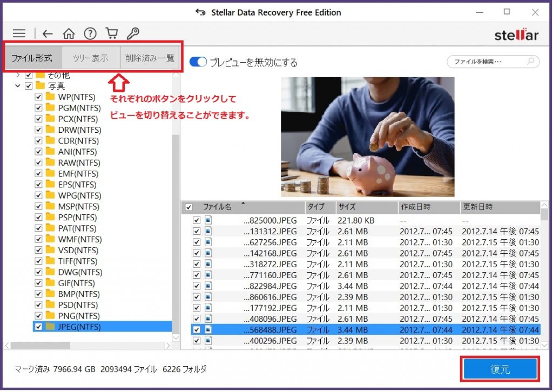553x392 pixels.
Task: Sort by 更新日時 column header
Action: coord(500,207)
